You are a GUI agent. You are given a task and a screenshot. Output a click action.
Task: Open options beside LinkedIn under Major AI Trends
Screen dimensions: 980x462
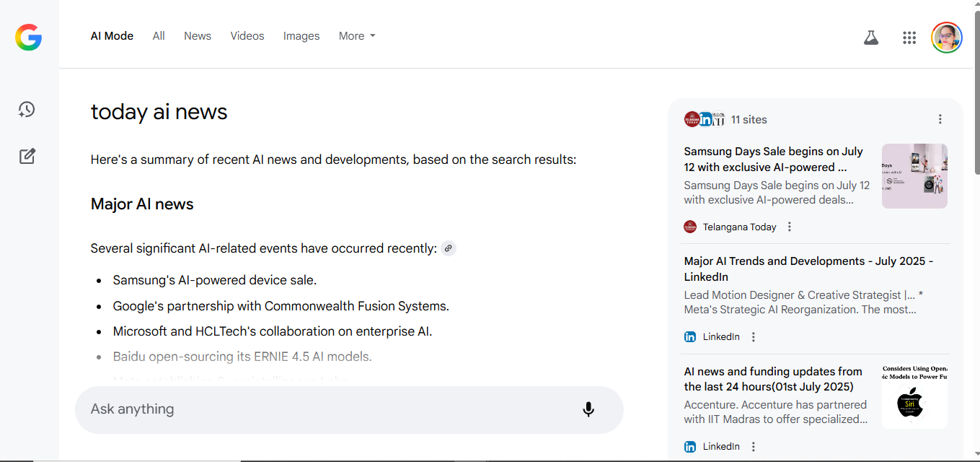pyautogui.click(x=754, y=337)
